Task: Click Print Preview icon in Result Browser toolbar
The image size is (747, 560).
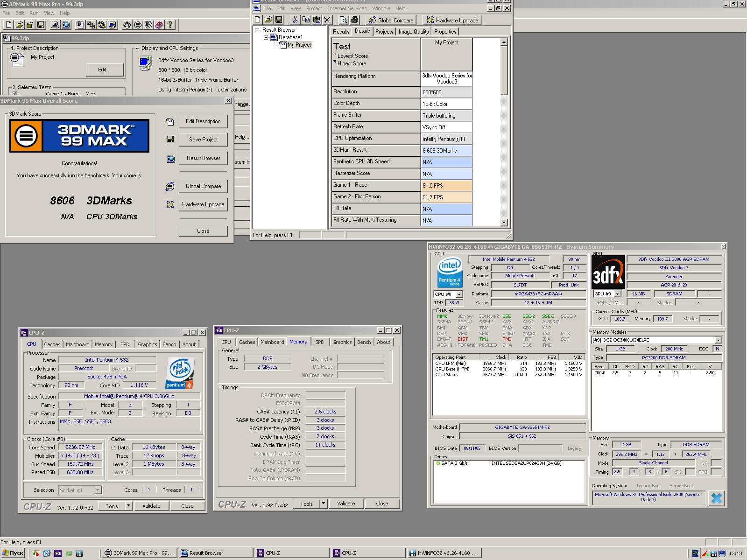Action: (344, 20)
